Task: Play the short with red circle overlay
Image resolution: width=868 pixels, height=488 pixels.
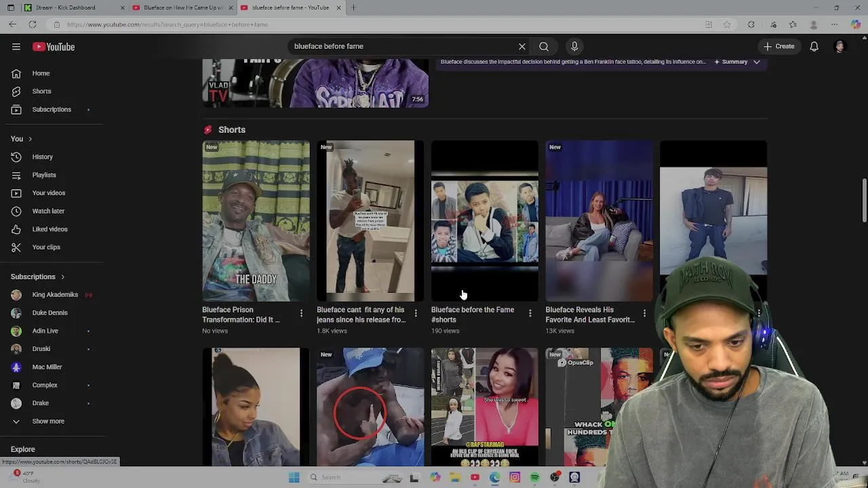Action: tap(370, 407)
